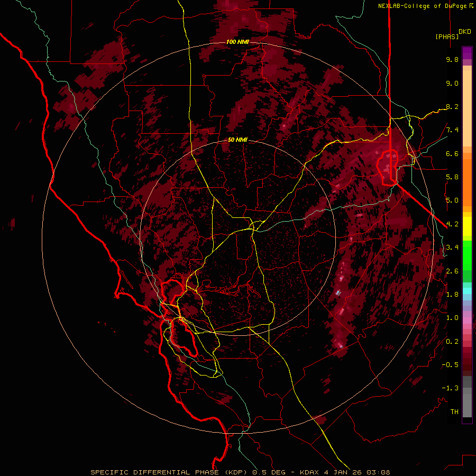Click the 1.8 scale value
Screen dimensions: 476x476
click(452, 295)
